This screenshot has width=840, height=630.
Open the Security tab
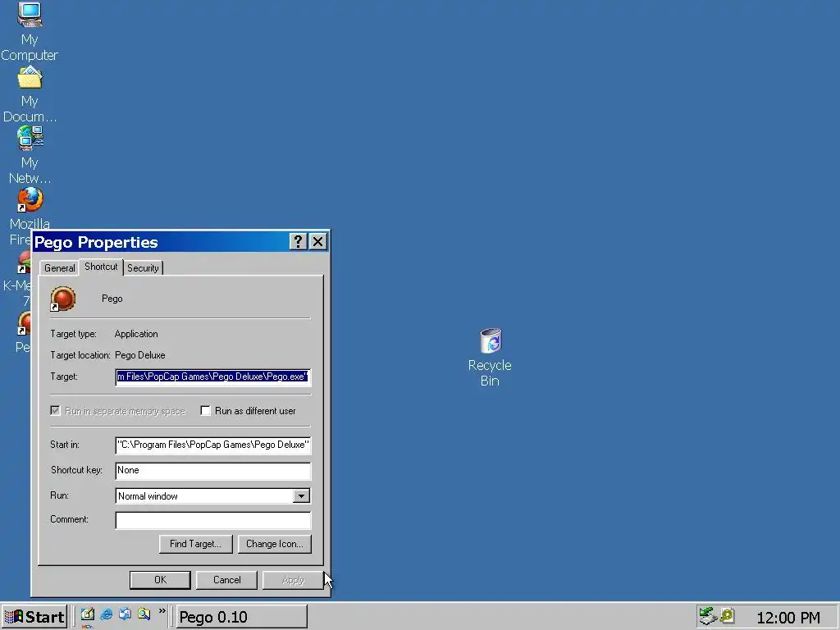tap(143, 268)
